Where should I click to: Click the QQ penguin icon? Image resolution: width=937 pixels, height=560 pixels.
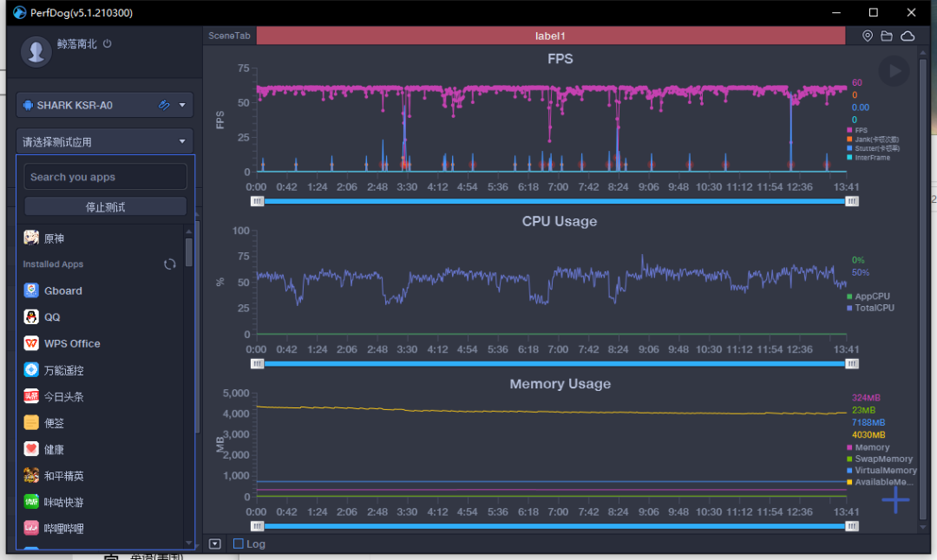pos(31,316)
